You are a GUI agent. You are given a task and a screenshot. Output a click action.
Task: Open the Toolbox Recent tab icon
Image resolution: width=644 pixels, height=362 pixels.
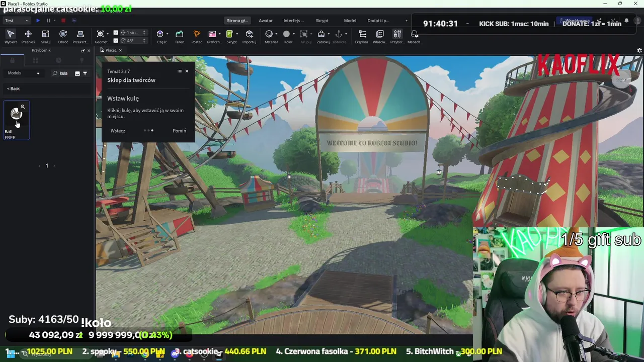[x=58, y=60]
